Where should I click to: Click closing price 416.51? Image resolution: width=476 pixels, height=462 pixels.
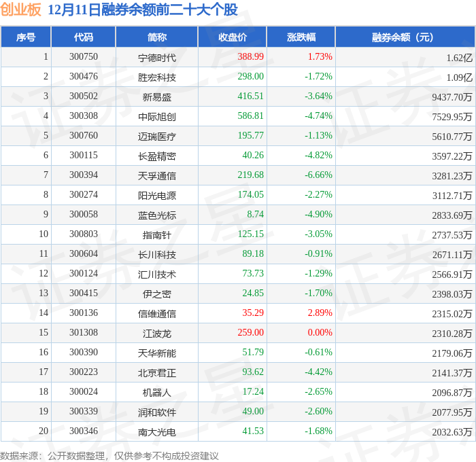pos(250,96)
